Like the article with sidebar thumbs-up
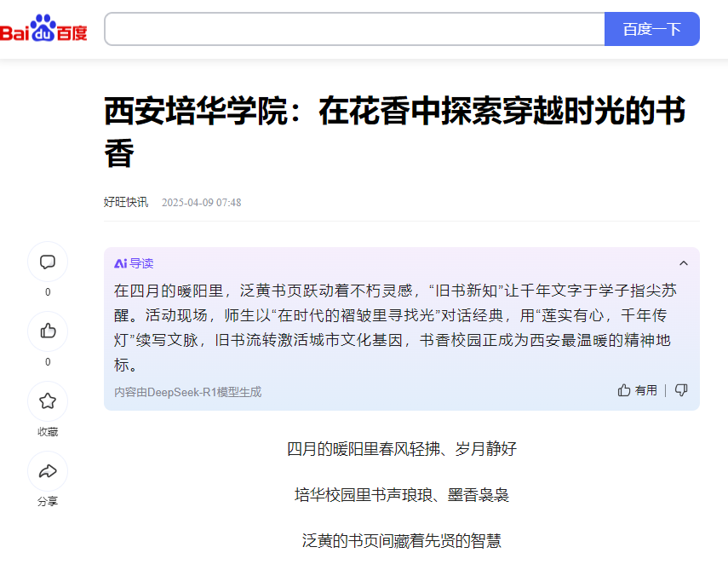Viewport: 728px width, 576px height. coord(48,331)
